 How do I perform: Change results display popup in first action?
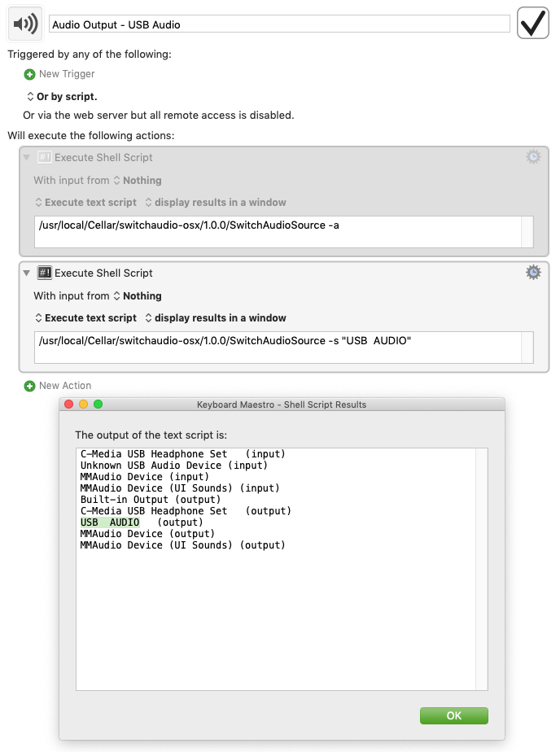[x=215, y=203]
